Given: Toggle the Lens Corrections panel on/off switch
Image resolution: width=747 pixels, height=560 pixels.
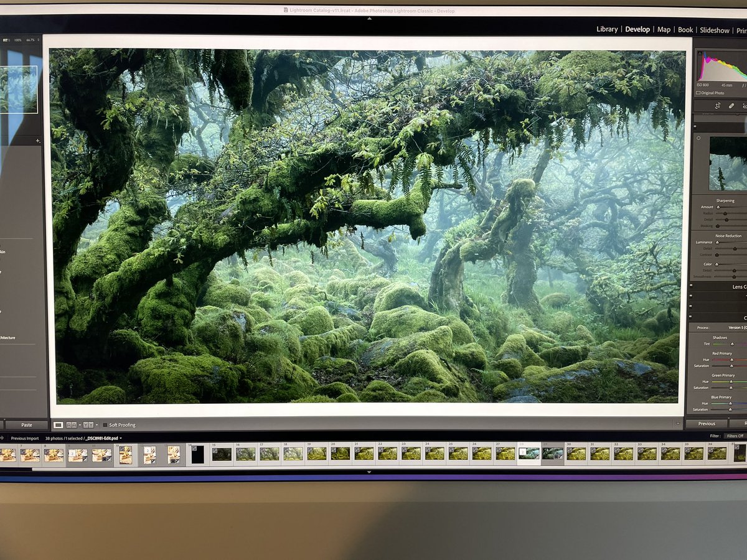Looking at the screenshot, I should click(x=690, y=286).
